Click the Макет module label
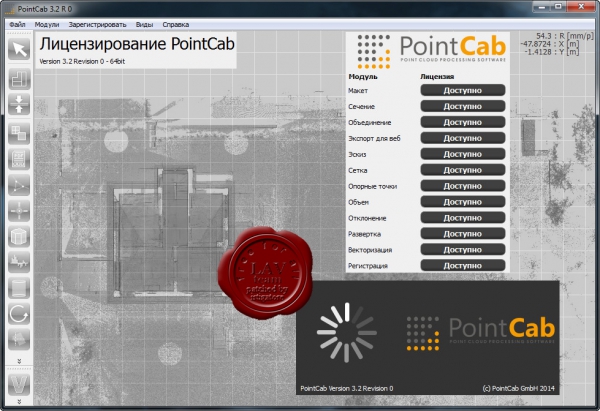Image resolution: width=600 pixels, height=411 pixels. tap(358, 91)
